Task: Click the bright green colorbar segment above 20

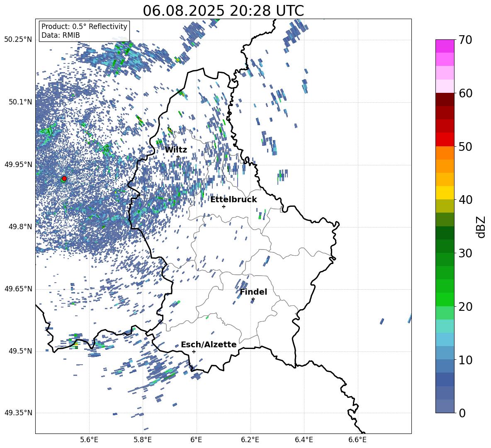Action: (x=445, y=299)
